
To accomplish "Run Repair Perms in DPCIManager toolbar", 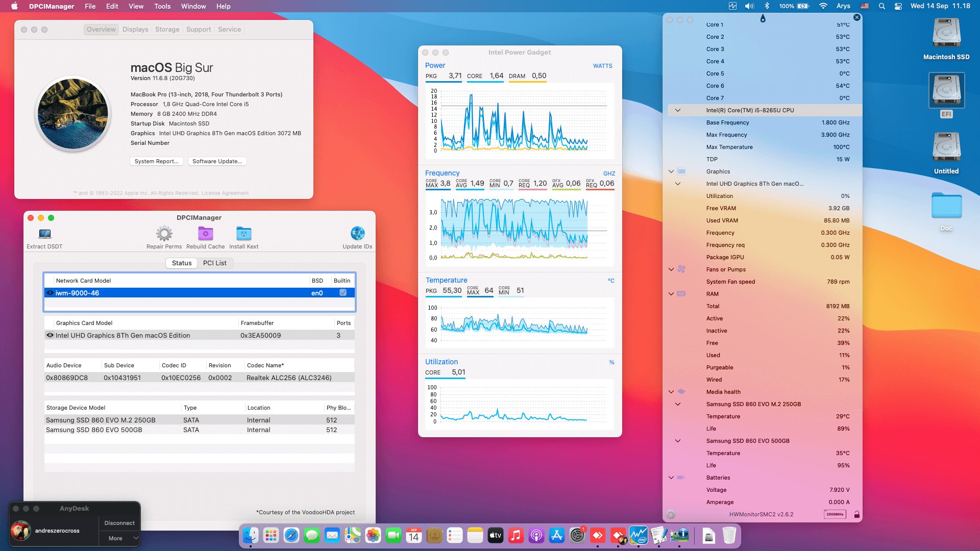I will pyautogui.click(x=164, y=238).
